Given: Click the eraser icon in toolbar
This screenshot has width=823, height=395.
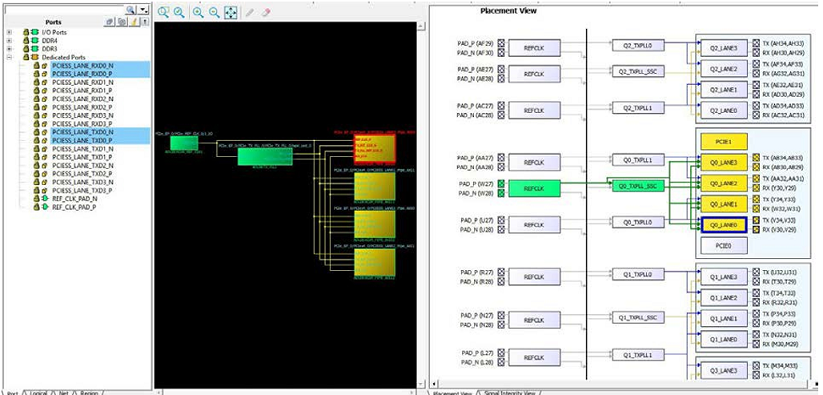Looking at the screenshot, I should click(265, 13).
